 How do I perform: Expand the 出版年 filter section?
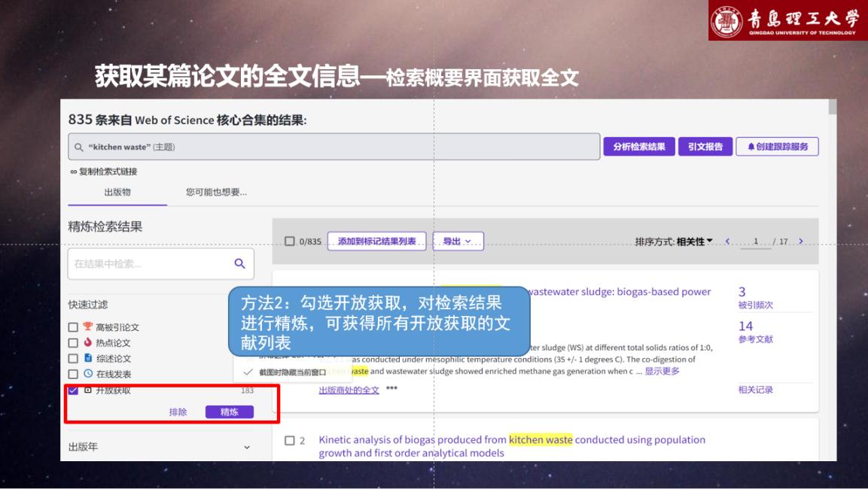pyautogui.click(x=246, y=447)
